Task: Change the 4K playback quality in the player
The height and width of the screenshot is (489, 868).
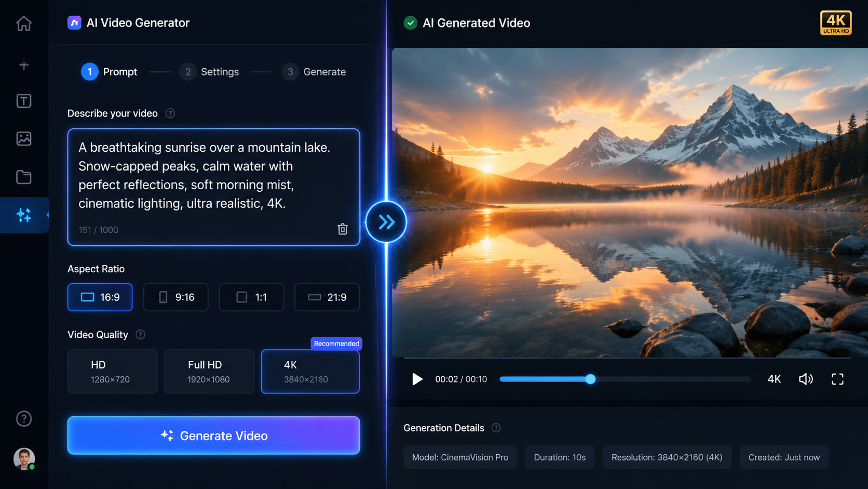Action: [774, 379]
